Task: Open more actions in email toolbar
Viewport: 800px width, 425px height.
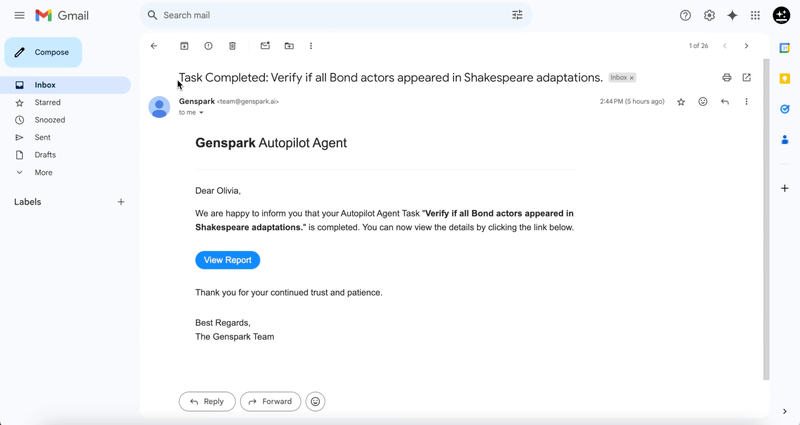Action: tap(311, 46)
